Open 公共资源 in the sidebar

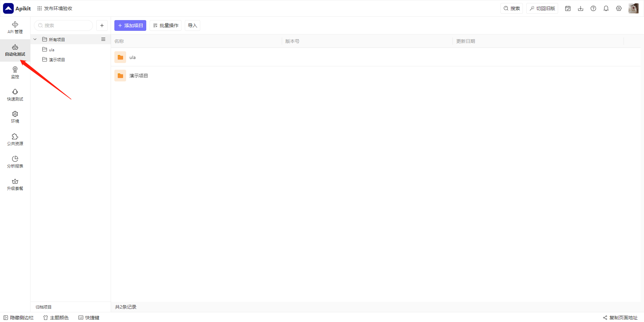(15, 140)
